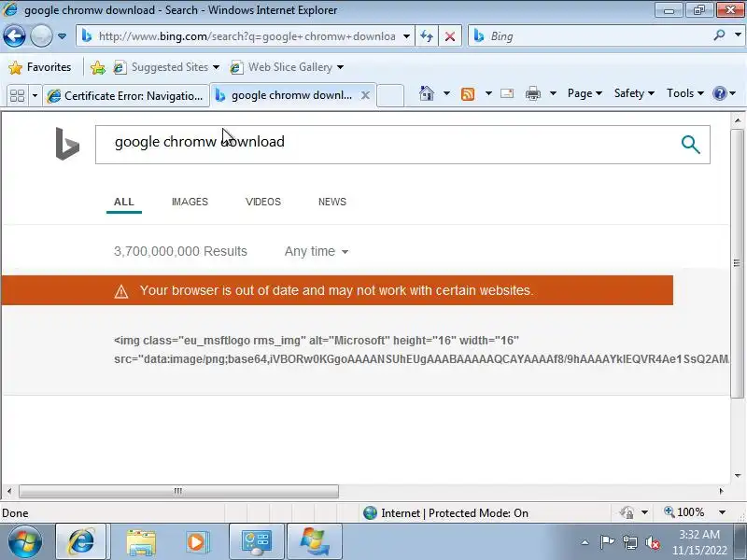Click the muted volume tray icon
The width and height of the screenshot is (747, 560).
pyautogui.click(x=652, y=542)
